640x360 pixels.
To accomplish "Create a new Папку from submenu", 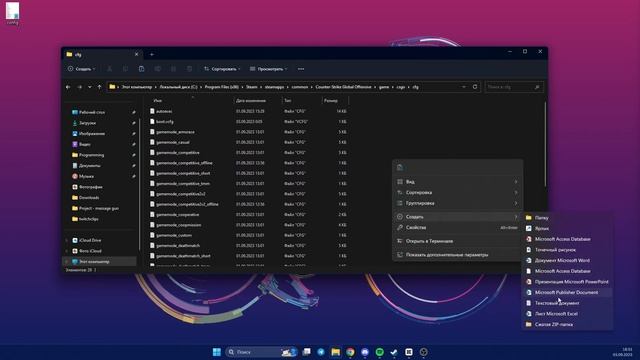I will pos(568,218).
